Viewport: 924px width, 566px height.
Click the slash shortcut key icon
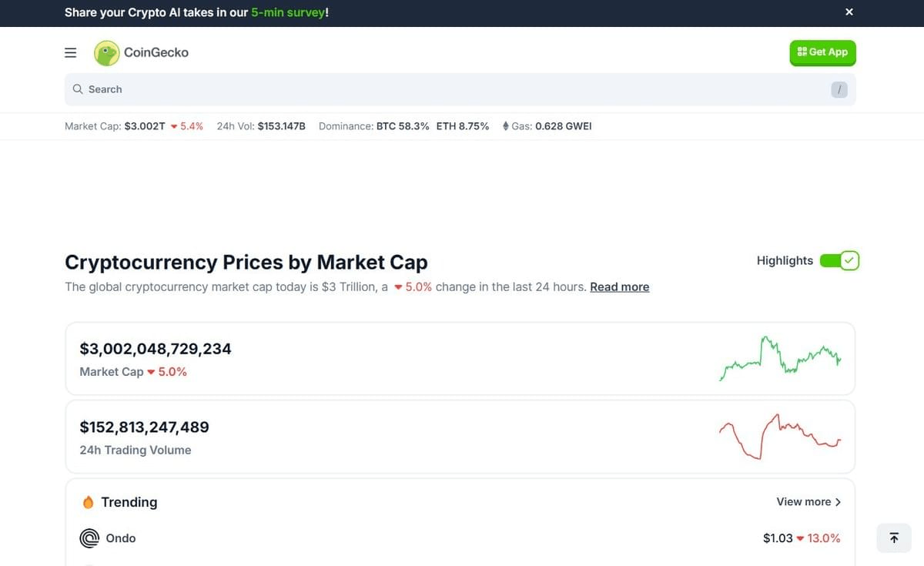839,89
